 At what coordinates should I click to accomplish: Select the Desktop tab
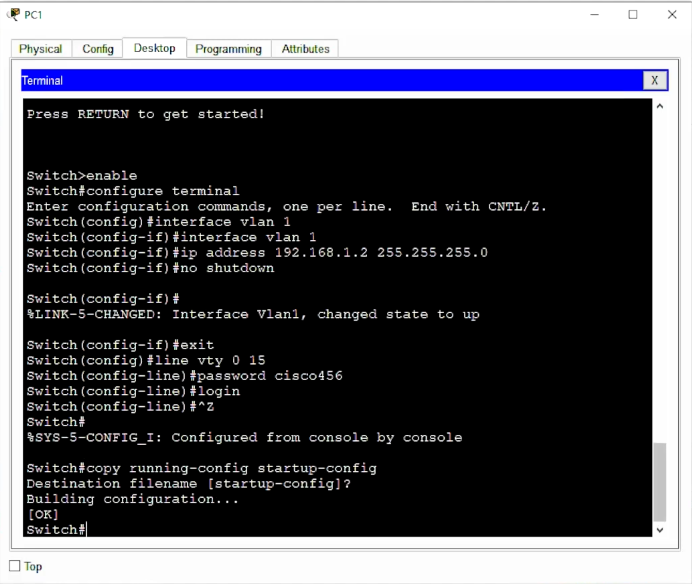[154, 48]
